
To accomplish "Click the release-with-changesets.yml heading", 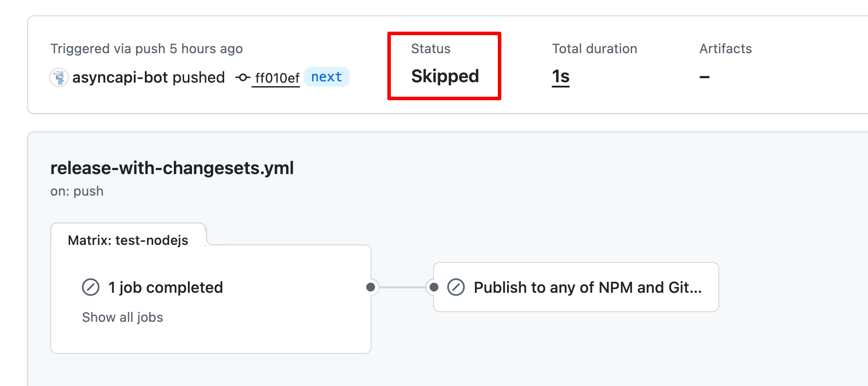I will (x=172, y=168).
